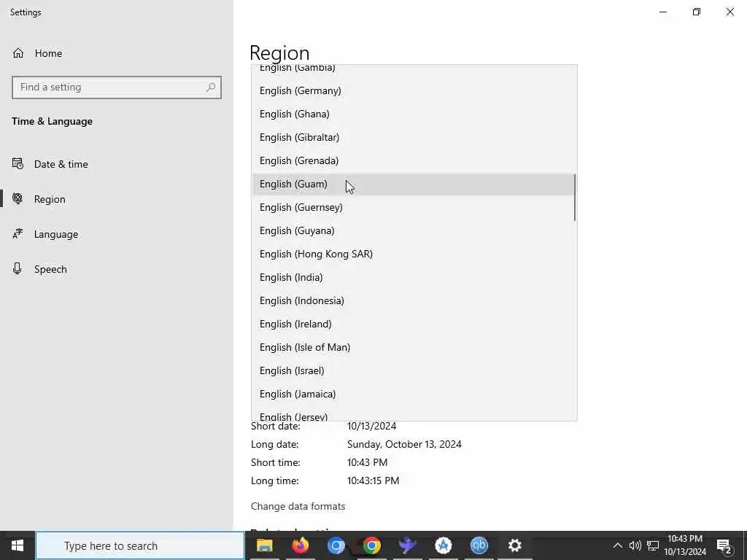Select English (Germany) from list
Viewport: 747px width, 560px height.
[x=414, y=90]
